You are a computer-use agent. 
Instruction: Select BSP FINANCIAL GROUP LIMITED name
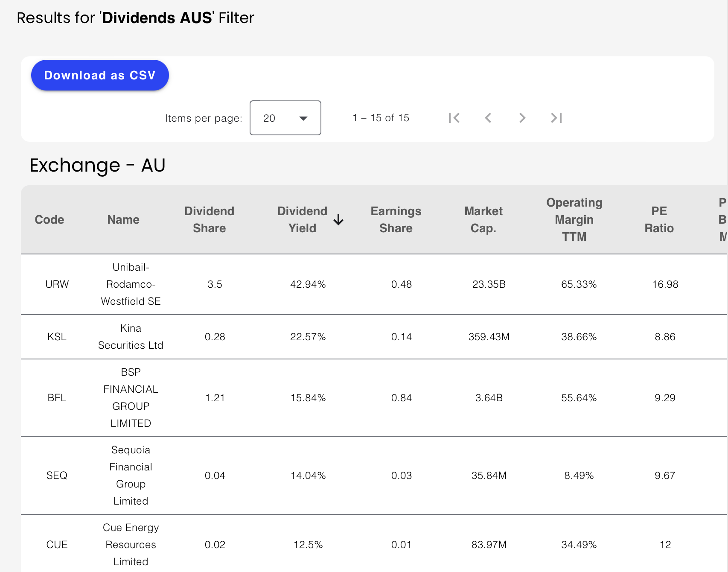click(x=131, y=398)
